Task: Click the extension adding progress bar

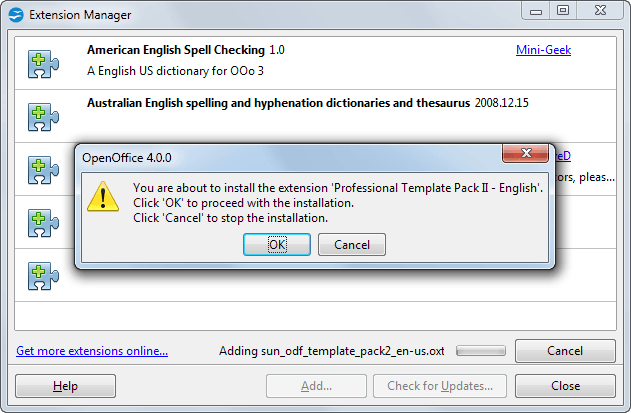Action: 481,351
